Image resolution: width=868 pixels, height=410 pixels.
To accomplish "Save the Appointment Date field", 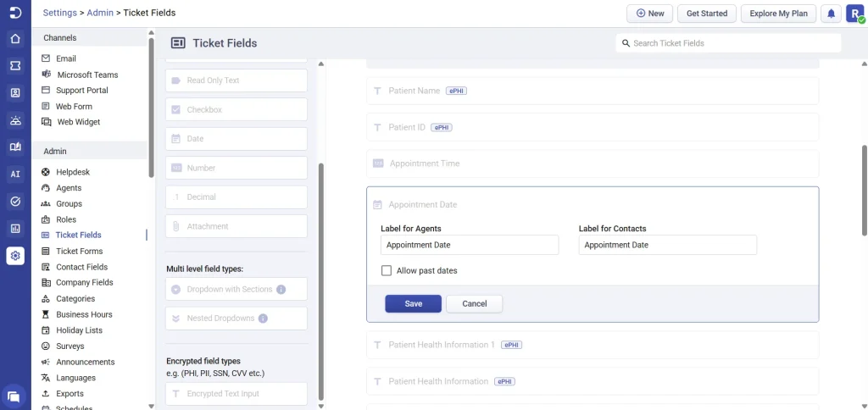I will pos(414,304).
